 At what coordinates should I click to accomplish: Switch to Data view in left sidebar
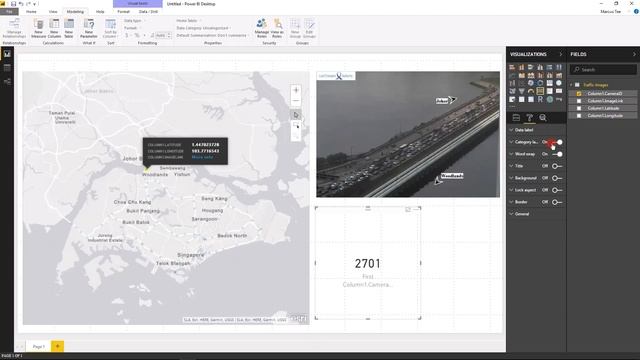[7, 67]
